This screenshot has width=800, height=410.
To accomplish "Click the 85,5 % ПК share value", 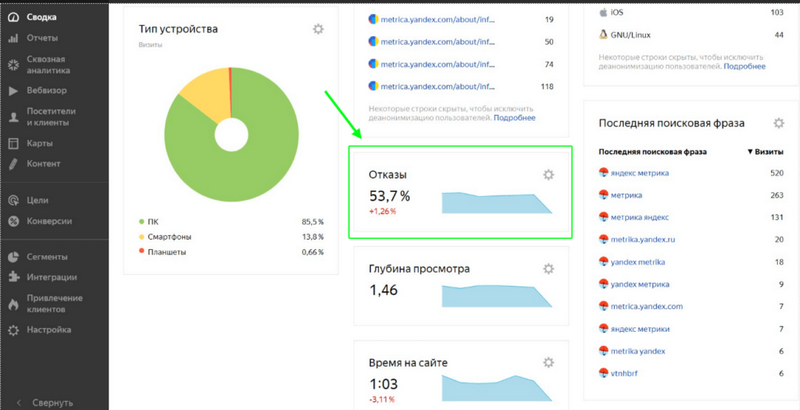I will click(x=313, y=222).
